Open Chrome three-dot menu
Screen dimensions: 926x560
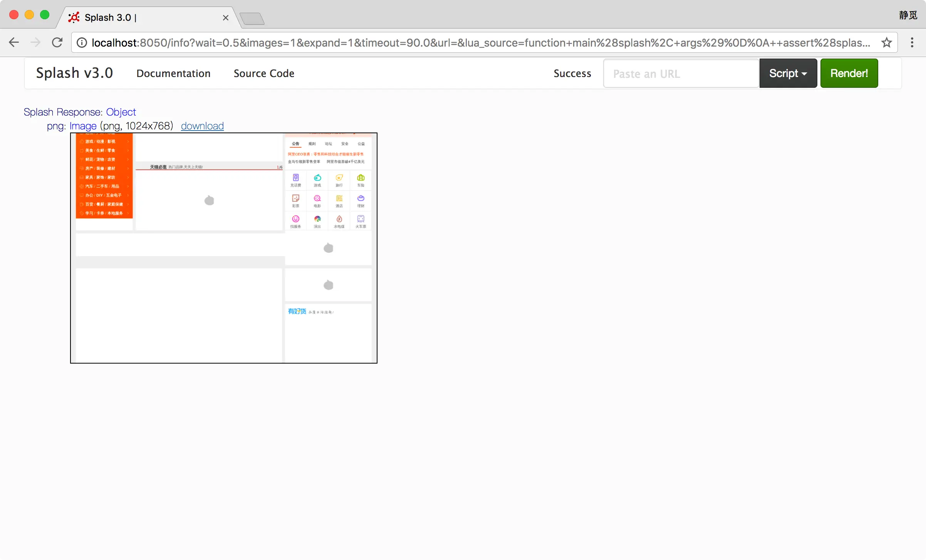click(x=912, y=42)
